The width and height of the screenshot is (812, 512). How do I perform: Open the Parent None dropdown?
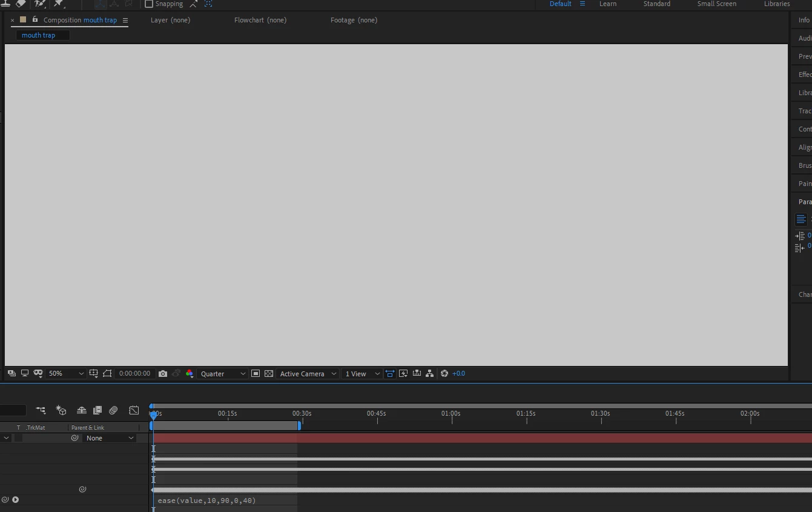pyautogui.click(x=110, y=438)
